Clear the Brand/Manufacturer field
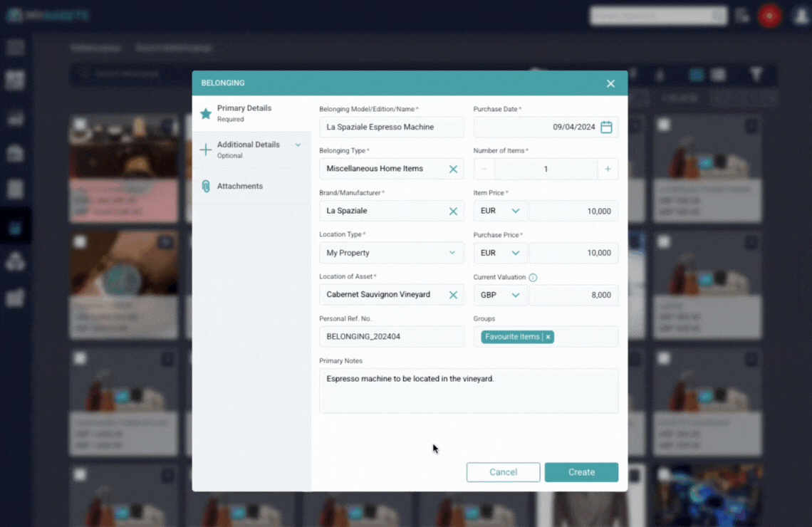The height and width of the screenshot is (527, 812). coord(453,212)
